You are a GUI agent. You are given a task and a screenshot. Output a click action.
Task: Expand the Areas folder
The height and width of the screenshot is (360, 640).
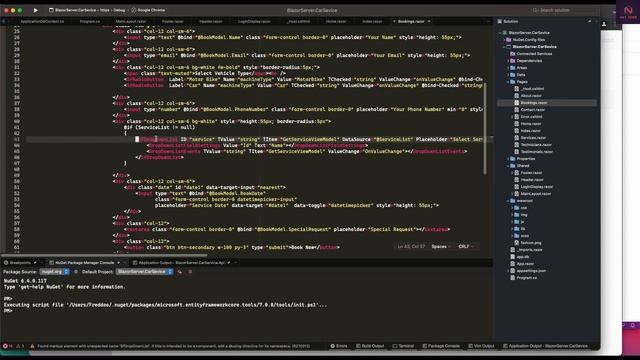tap(508, 68)
